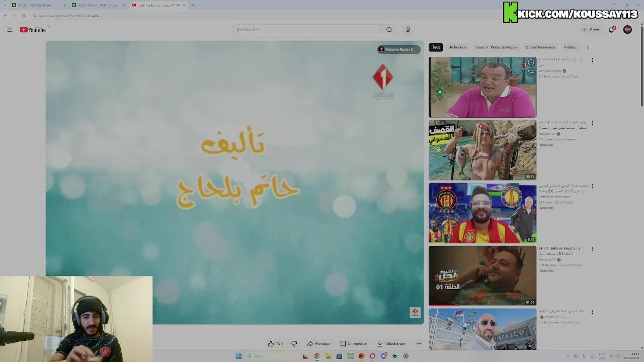Mute the YouTube tab via speaker icon
Screen dimensions: 644x362
178,5
